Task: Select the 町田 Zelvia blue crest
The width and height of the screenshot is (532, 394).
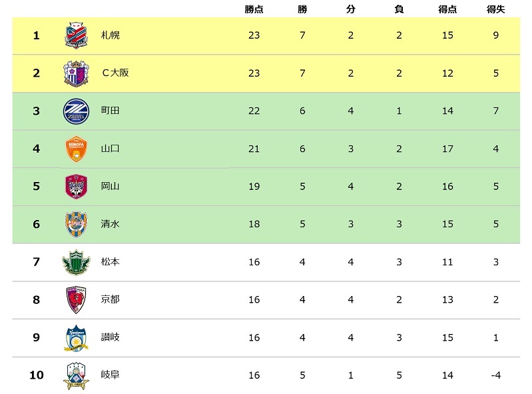Action: tap(75, 111)
